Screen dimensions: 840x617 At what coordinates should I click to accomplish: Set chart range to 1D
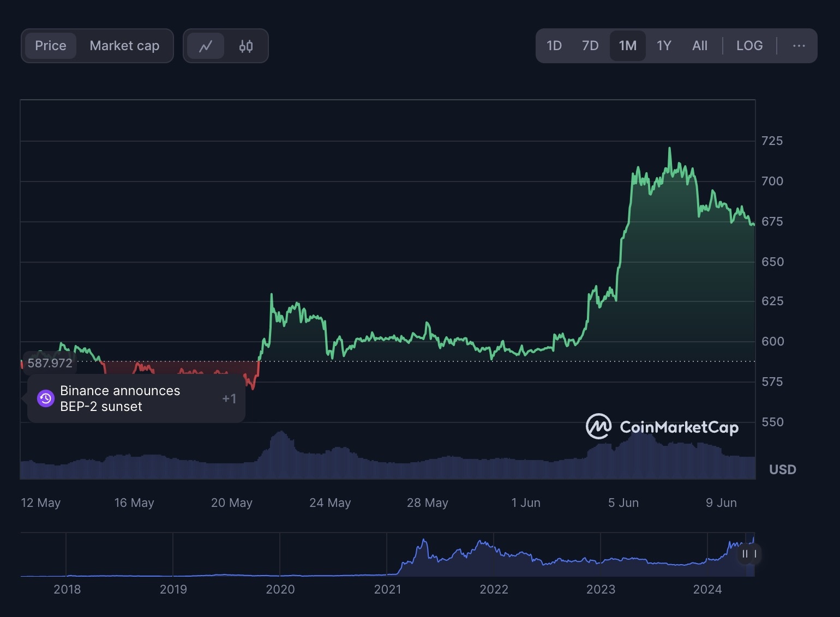(554, 46)
